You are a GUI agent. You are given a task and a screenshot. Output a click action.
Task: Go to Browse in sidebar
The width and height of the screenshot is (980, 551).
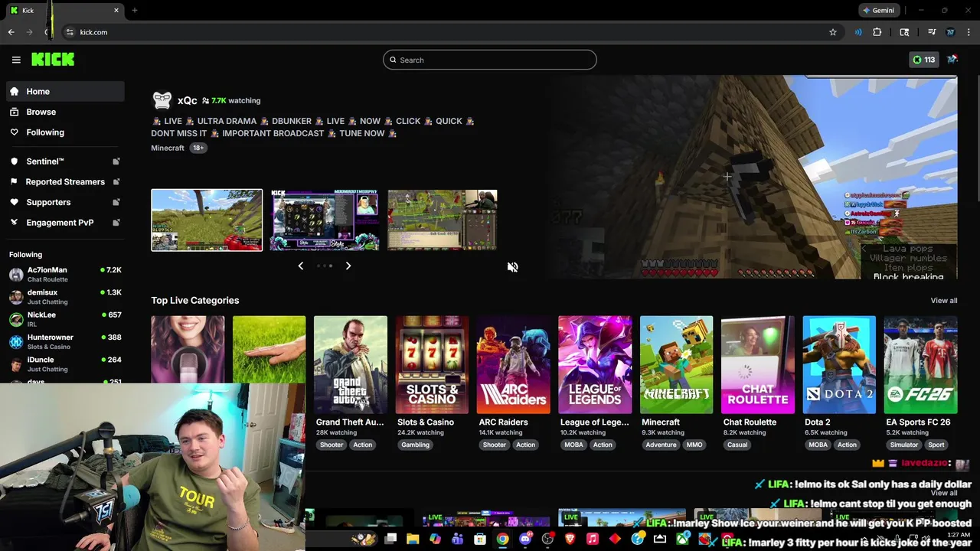click(x=65, y=112)
